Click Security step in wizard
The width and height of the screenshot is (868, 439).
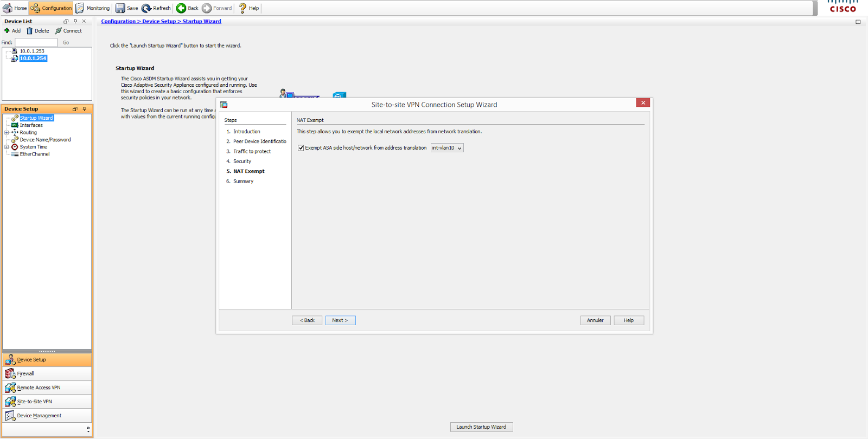(x=242, y=162)
